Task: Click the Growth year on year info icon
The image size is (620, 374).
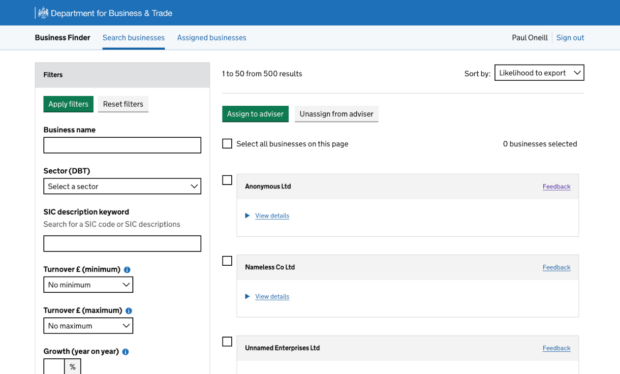Action: pyautogui.click(x=125, y=352)
